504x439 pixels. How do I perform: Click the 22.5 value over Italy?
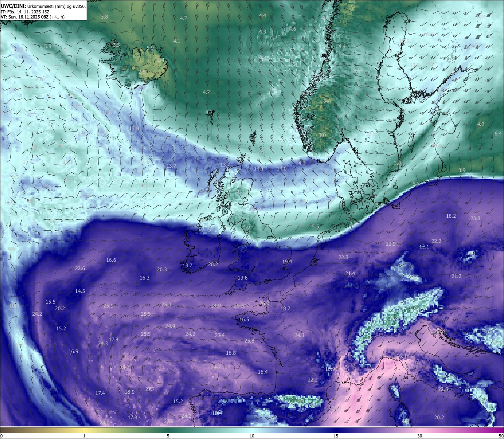[x=443, y=389]
